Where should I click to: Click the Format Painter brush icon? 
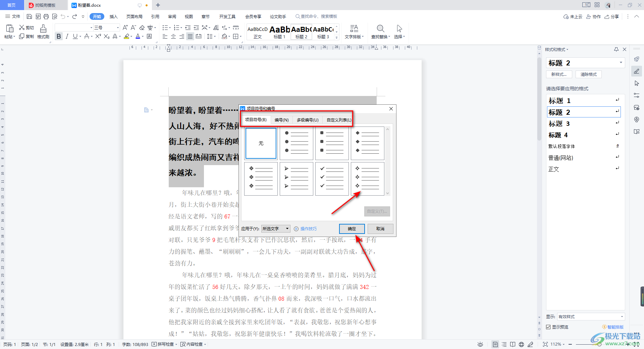click(x=43, y=29)
